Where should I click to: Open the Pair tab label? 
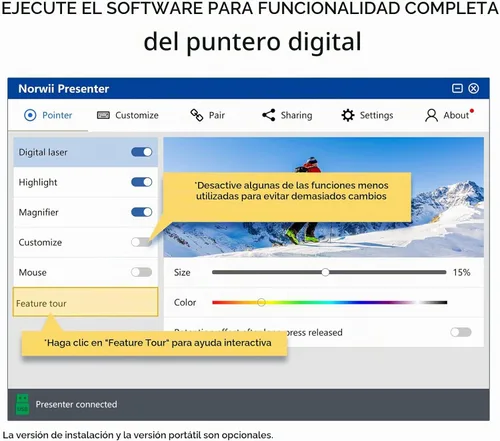coord(217,115)
